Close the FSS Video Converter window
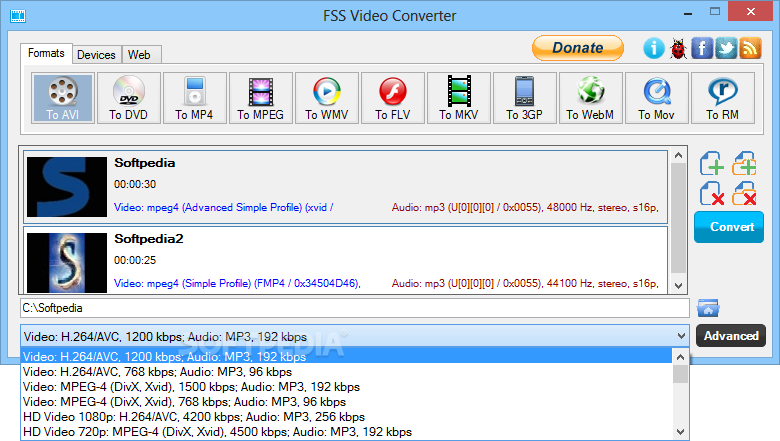780x441 pixels. [x=751, y=11]
